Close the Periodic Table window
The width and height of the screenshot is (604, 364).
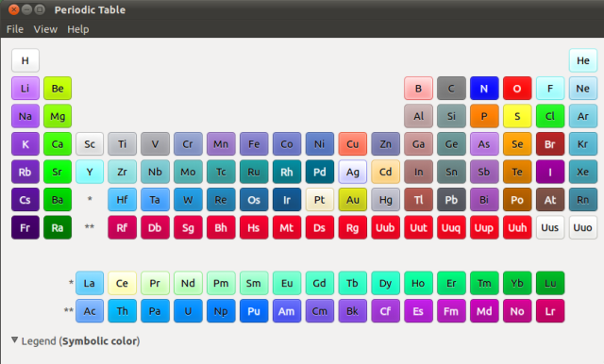14,9
